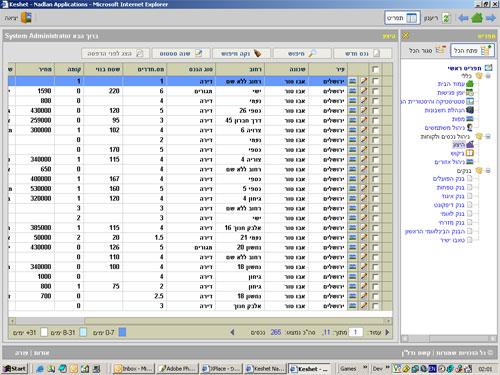
Task: Click the edit pencil icon in 259000 row
Action: click(x=364, y=120)
